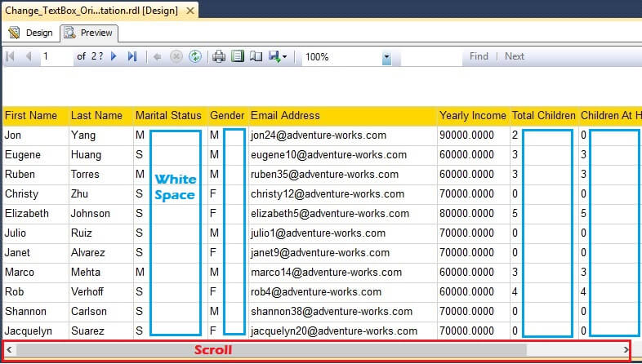Click the last name Torres cell
The height and width of the screenshot is (364, 642).
point(100,175)
